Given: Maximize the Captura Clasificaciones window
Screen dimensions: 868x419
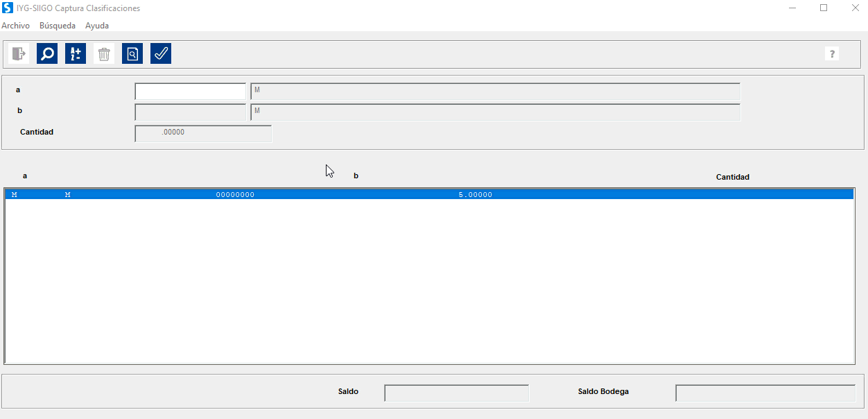Looking at the screenshot, I should click(x=824, y=8).
